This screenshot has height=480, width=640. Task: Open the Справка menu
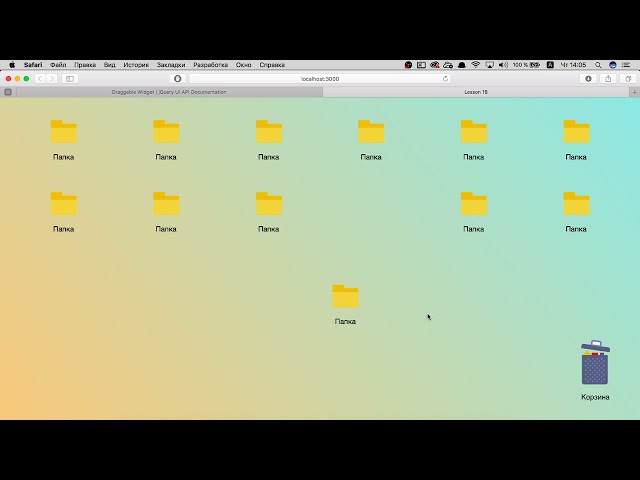[x=272, y=65]
